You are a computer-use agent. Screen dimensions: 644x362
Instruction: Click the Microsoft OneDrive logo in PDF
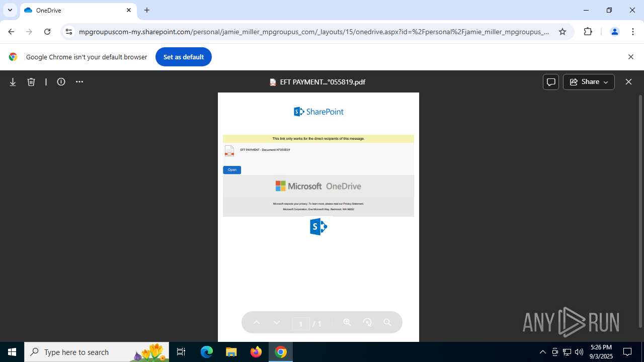pyautogui.click(x=318, y=186)
